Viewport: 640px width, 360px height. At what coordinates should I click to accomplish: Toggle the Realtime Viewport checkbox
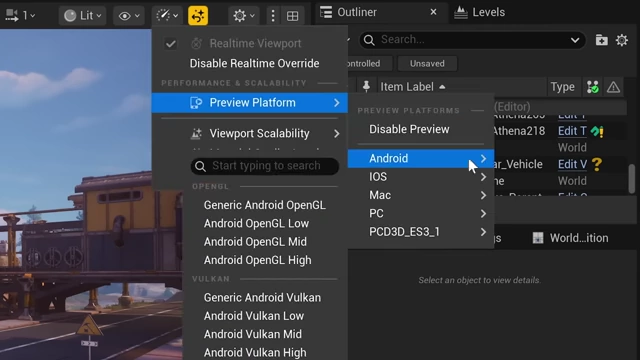click(x=171, y=43)
